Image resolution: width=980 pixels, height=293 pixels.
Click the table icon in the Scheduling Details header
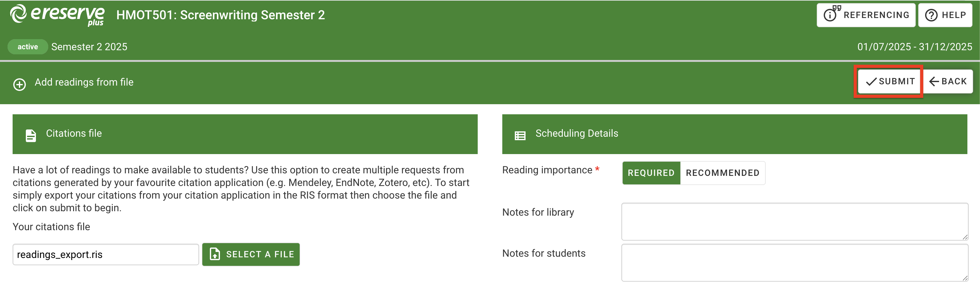[x=520, y=135]
